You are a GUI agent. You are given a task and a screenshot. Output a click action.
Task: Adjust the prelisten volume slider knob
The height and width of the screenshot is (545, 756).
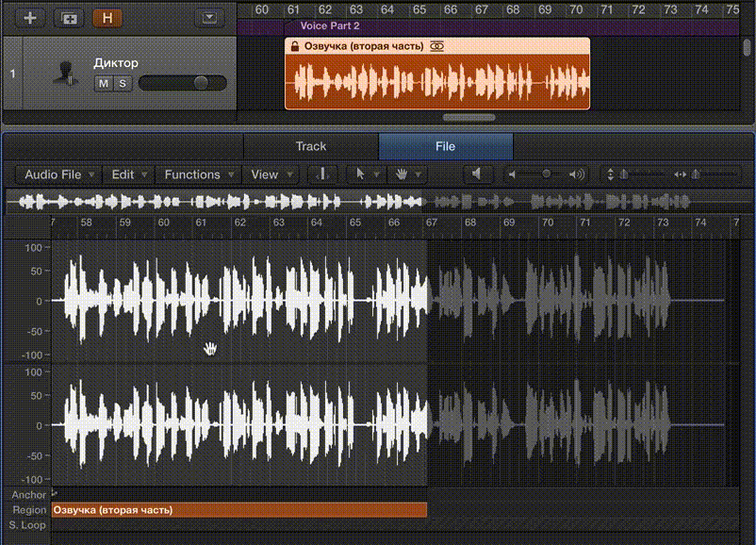pyautogui.click(x=547, y=173)
